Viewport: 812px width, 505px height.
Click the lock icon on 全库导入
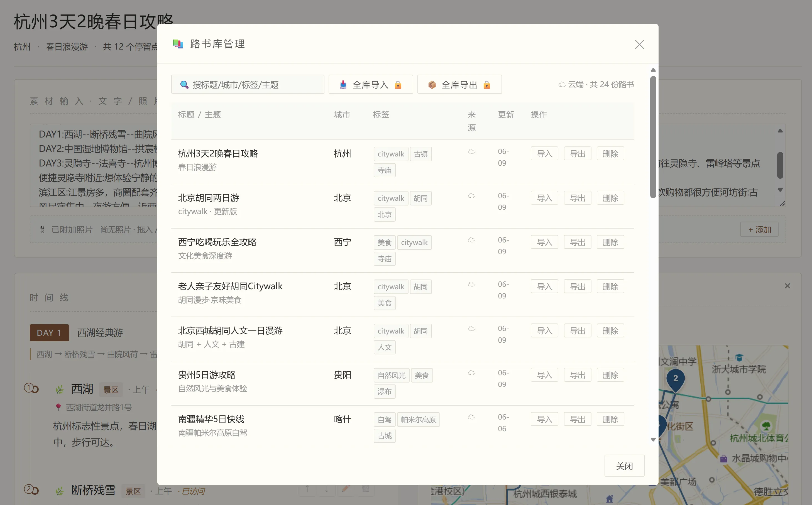tap(398, 85)
